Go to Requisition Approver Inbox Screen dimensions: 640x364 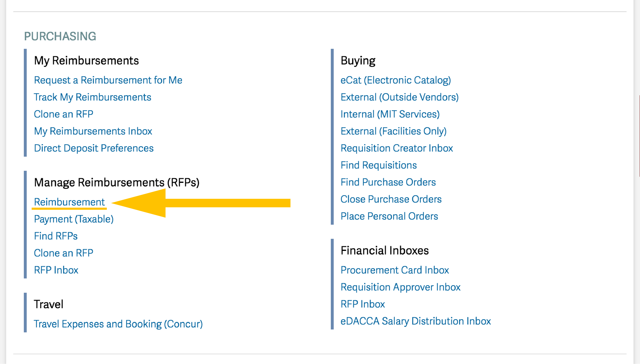pos(400,287)
